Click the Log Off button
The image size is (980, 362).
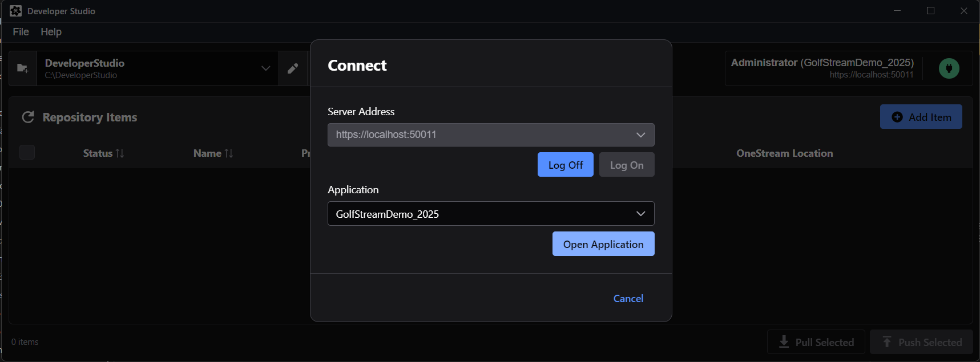click(x=566, y=165)
